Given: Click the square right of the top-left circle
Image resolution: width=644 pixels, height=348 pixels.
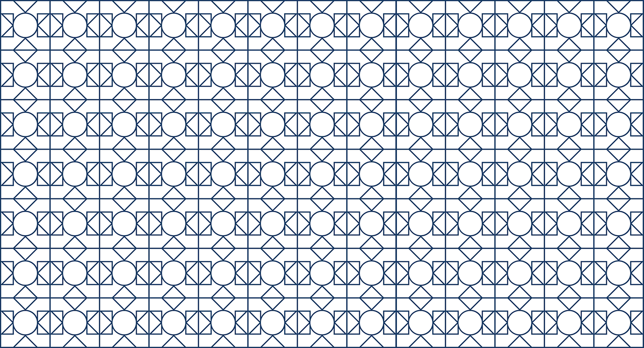Looking at the screenshot, I should pyautogui.click(x=44, y=25).
